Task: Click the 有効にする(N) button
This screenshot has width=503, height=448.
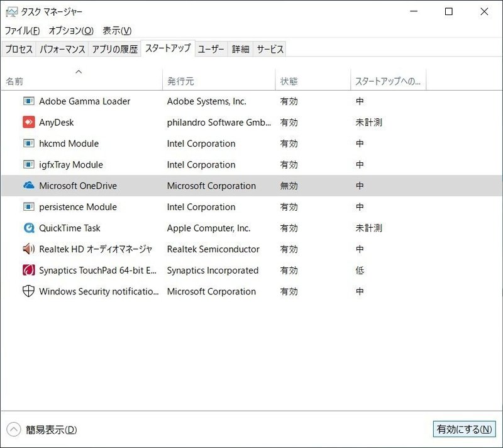Action: [x=464, y=429]
